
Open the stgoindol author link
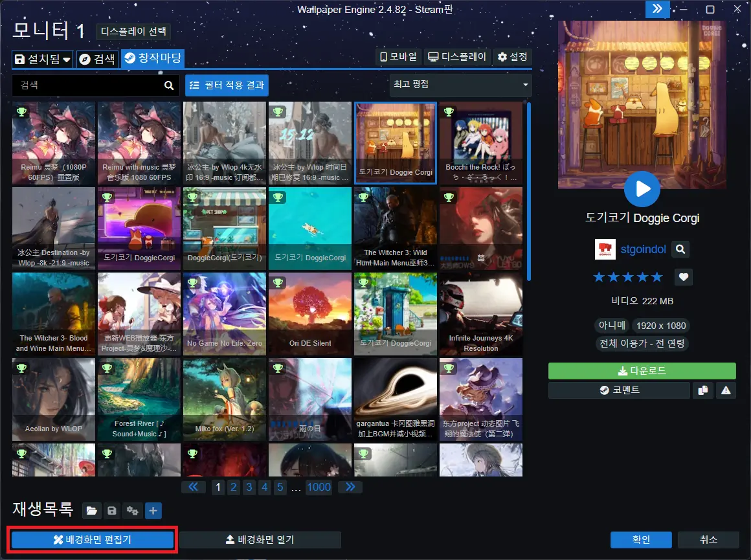[643, 249]
